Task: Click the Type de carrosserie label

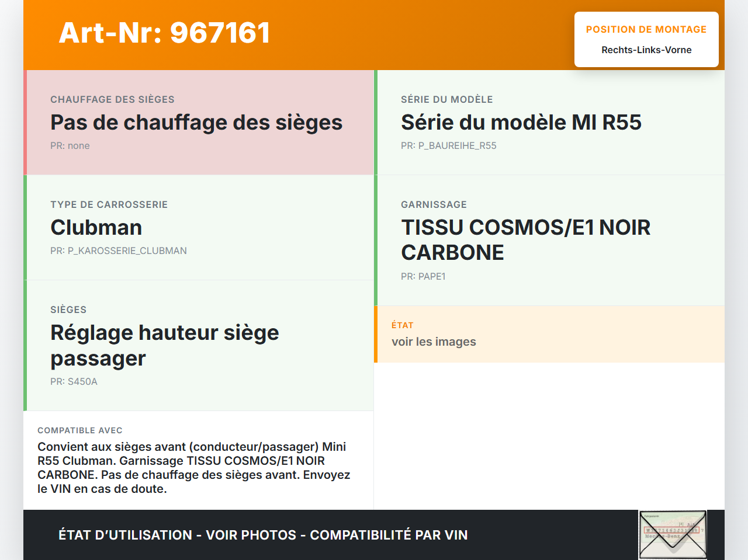Action: coord(109,204)
